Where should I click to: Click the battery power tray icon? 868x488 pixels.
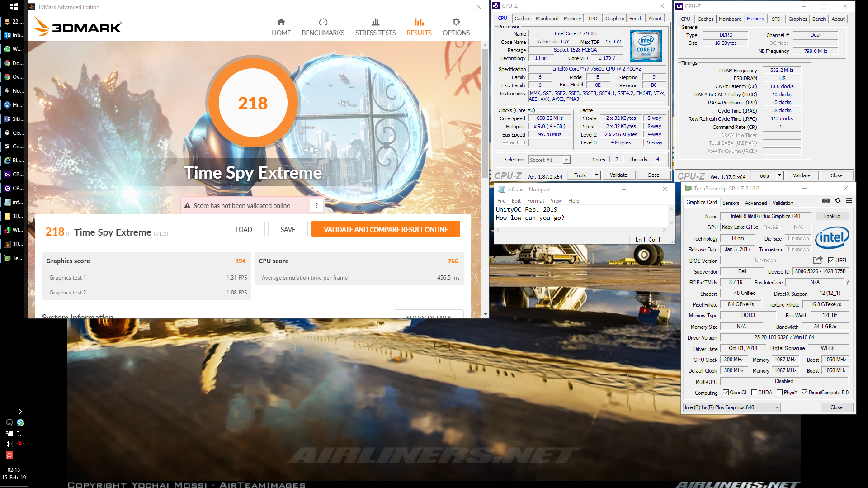coord(9,433)
